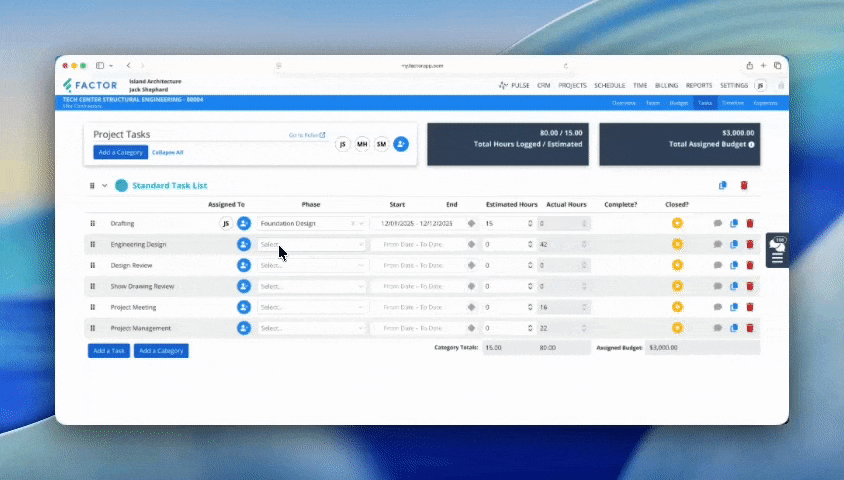Screen dimensions: 844x480
Task: Adjust estimated hours stepper for Engineering Design
Action: [530, 244]
